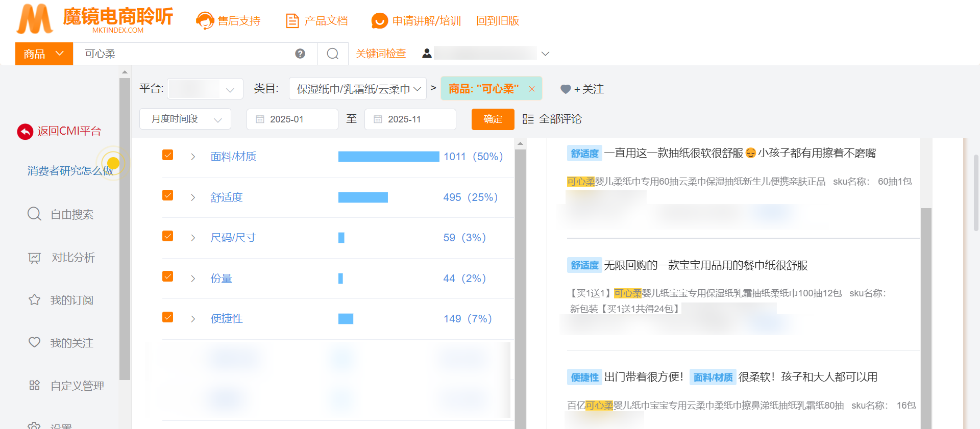The image size is (980, 429).
Task: Uncheck the 面料/材质 checkbox
Action: point(167,155)
